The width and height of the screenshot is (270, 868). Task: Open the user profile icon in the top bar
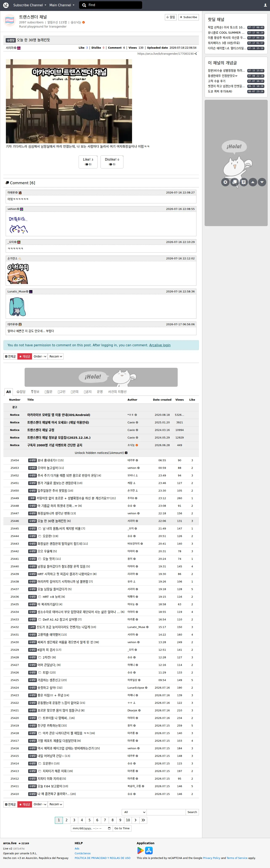(x=265, y=5)
